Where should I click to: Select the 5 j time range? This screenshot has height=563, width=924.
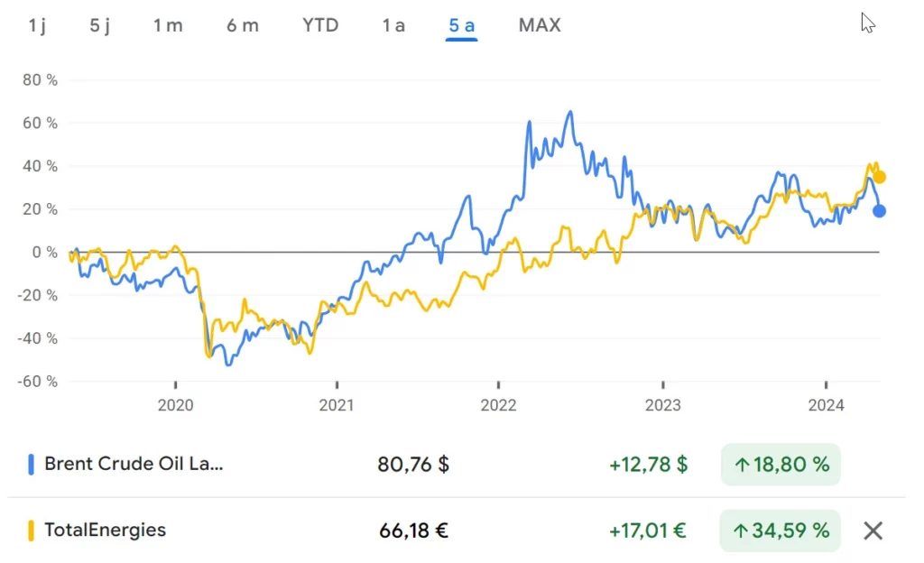click(x=99, y=25)
